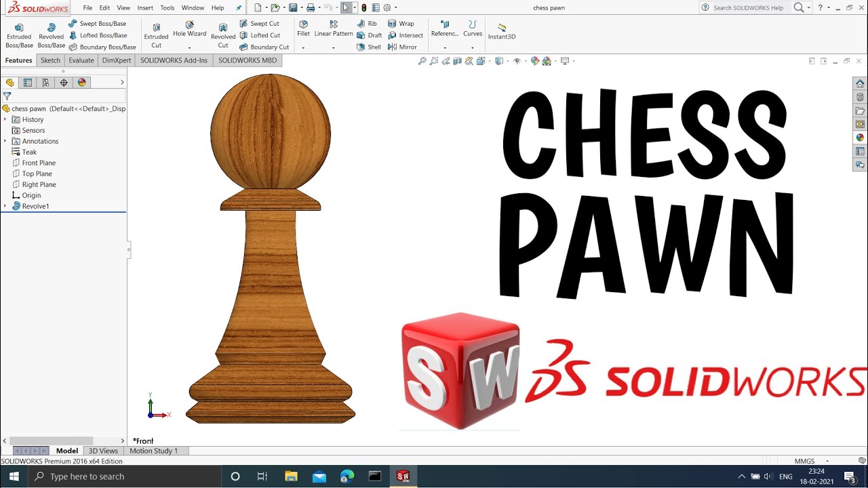Click the Search SOLIDWORKS Help field
The width and height of the screenshot is (868, 488).
tap(749, 8)
